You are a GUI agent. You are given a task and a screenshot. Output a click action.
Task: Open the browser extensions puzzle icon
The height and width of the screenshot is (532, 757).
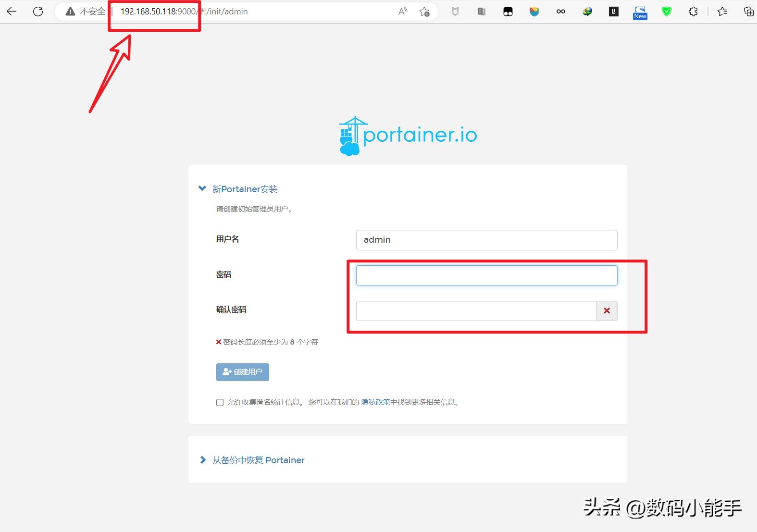tap(693, 12)
